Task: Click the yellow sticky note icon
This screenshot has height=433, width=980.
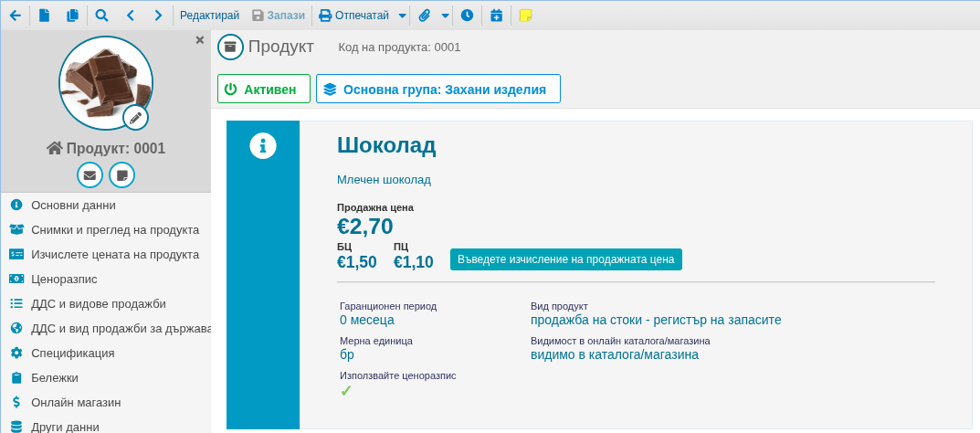Action: pyautogui.click(x=525, y=16)
